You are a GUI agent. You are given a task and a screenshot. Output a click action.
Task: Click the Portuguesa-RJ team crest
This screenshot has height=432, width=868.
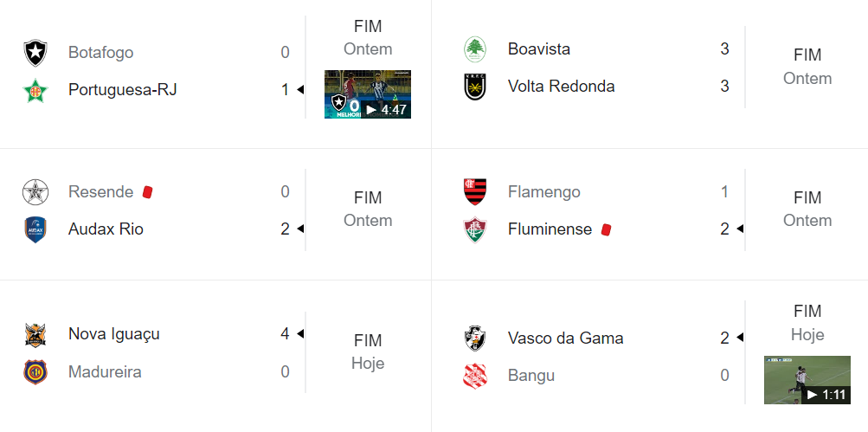pos(35,90)
